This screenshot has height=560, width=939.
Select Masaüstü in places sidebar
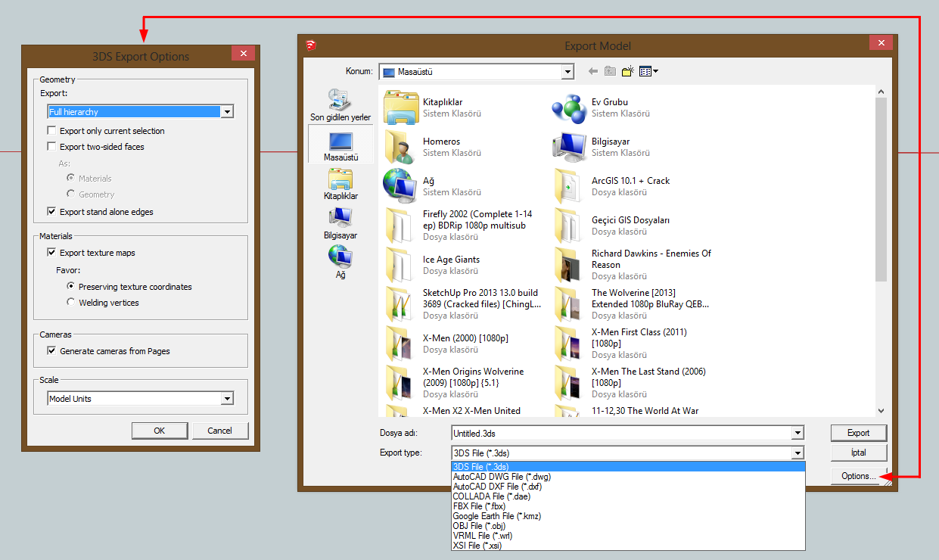340,145
